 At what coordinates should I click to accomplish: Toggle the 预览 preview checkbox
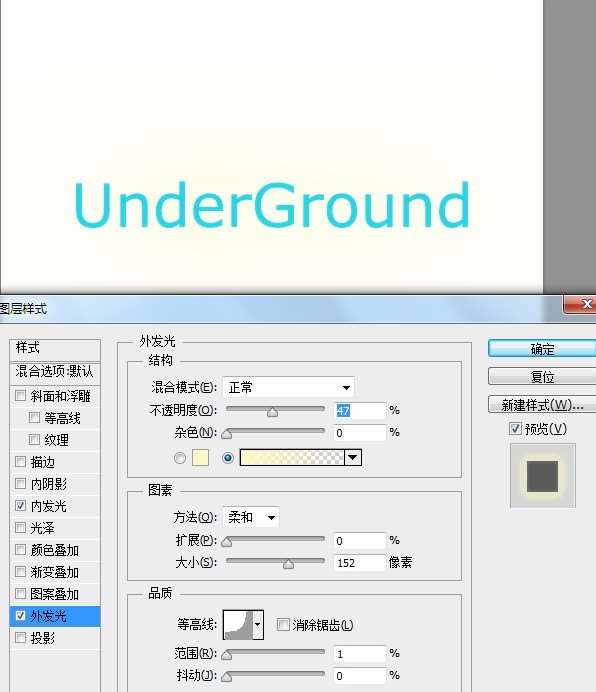(515, 428)
